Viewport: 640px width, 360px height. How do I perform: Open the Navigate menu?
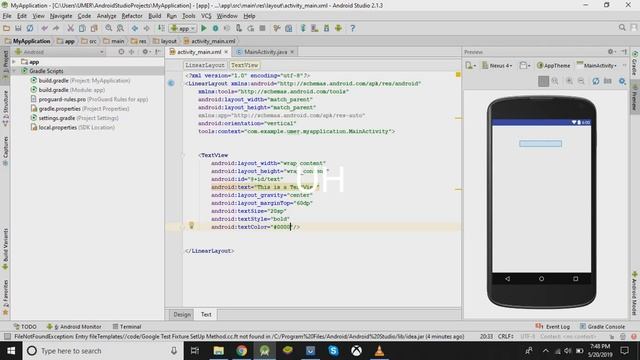[61, 16]
